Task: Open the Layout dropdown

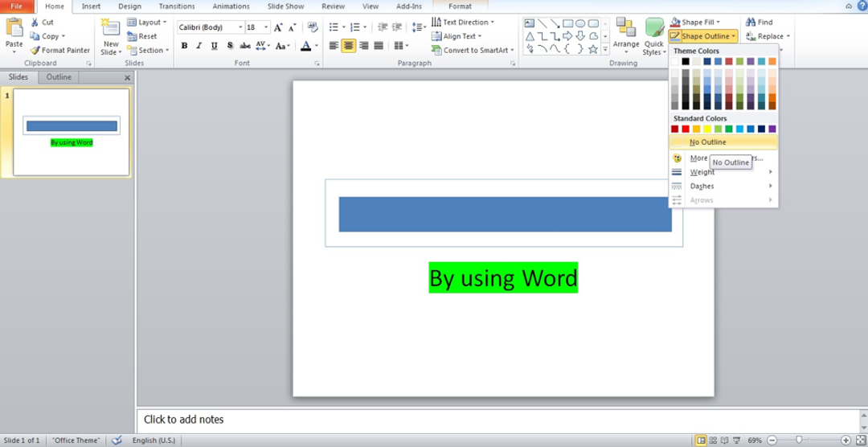Action: click(x=147, y=23)
